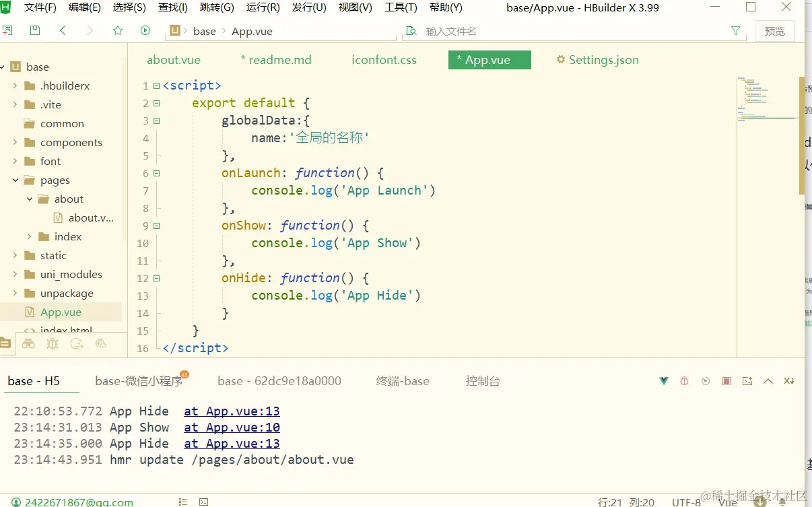The height and width of the screenshot is (507, 812).
Task: Open the 编辑(E) menu
Action: coord(85,7)
